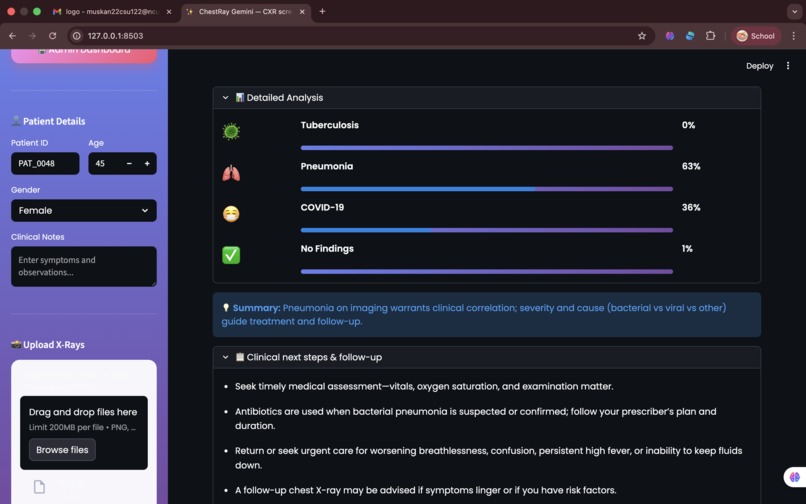Bookmark this page with the star icon
The width and height of the screenshot is (806, 504).
pyautogui.click(x=642, y=36)
